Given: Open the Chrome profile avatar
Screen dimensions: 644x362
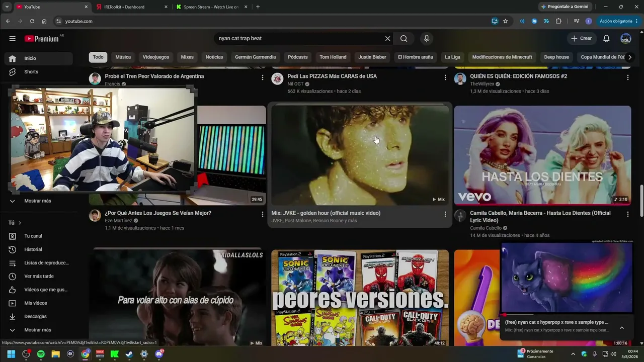Looking at the screenshot, I should 589,21.
